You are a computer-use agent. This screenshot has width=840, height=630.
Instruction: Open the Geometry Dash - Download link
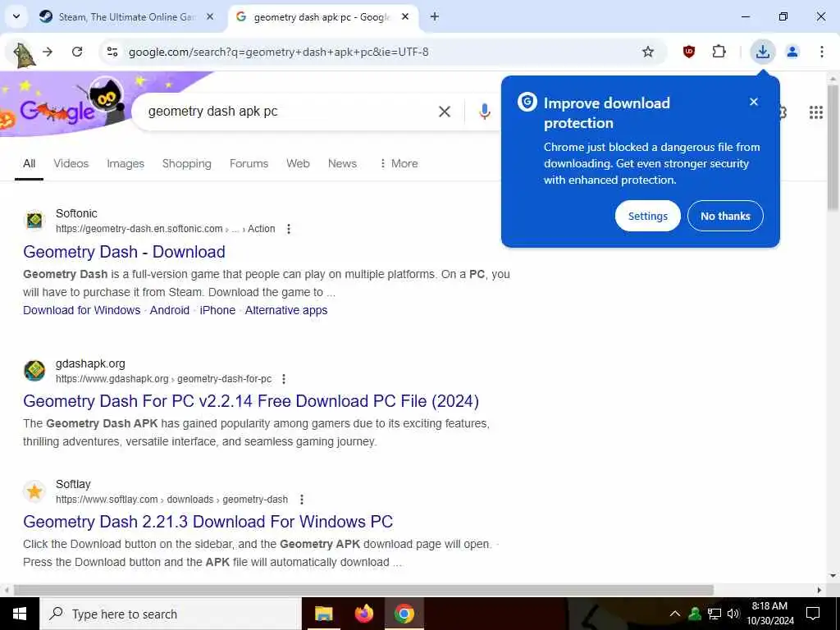tap(125, 252)
